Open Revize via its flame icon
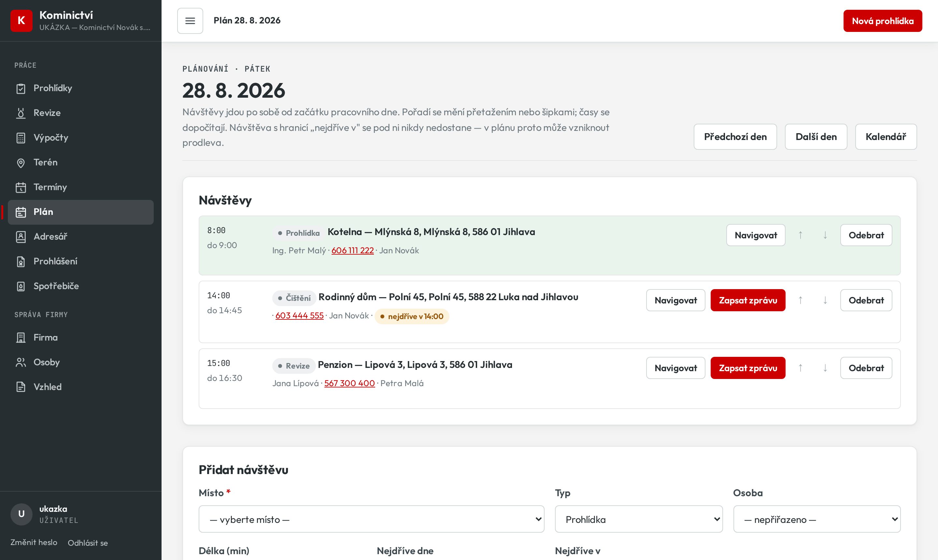The height and width of the screenshot is (560, 938). 21,113
